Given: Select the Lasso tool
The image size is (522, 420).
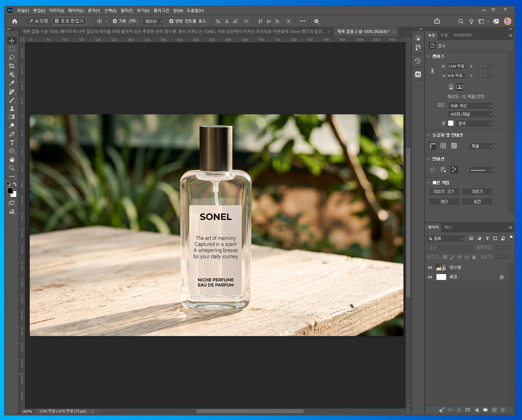Looking at the screenshot, I should coord(12,57).
